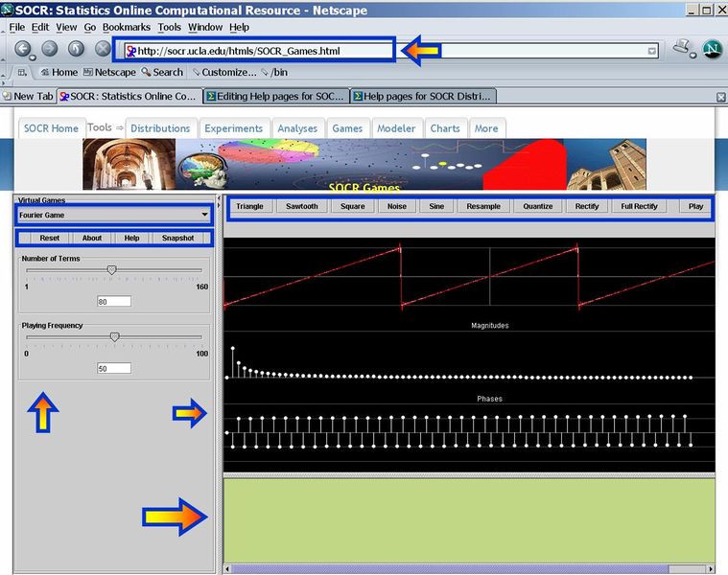Click the split-pane collapse arrows
Viewport: 728px width, 575px height.
tap(219, 201)
